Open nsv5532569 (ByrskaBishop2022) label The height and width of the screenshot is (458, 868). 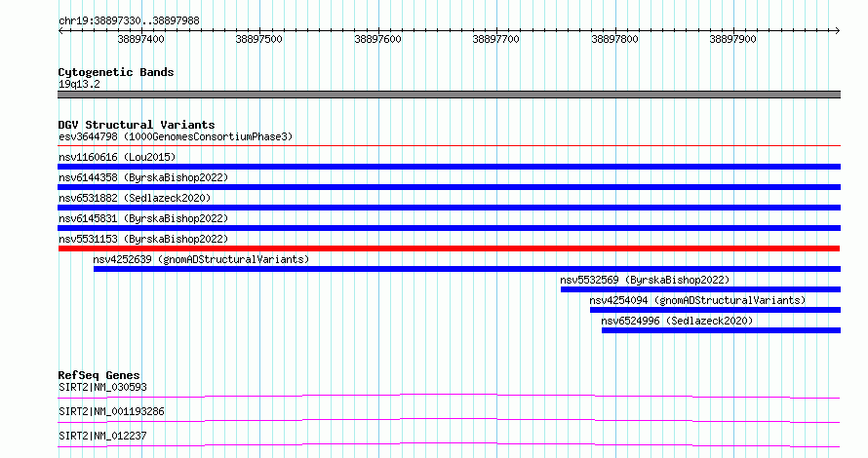click(645, 280)
